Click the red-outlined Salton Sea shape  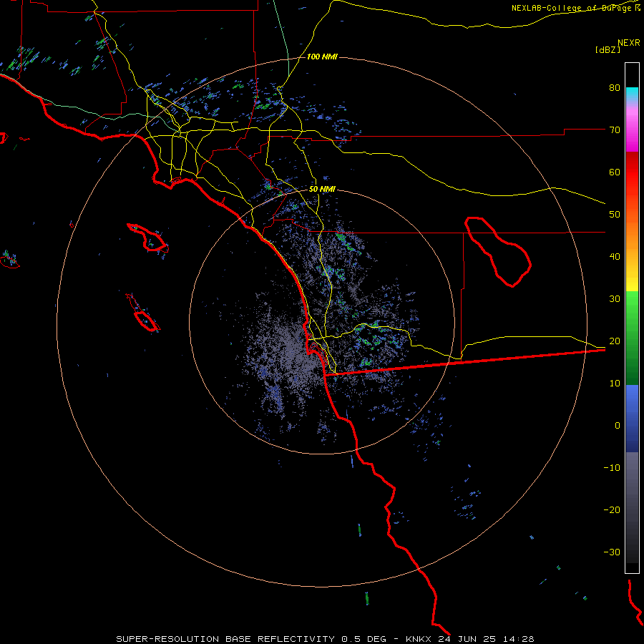(498, 251)
